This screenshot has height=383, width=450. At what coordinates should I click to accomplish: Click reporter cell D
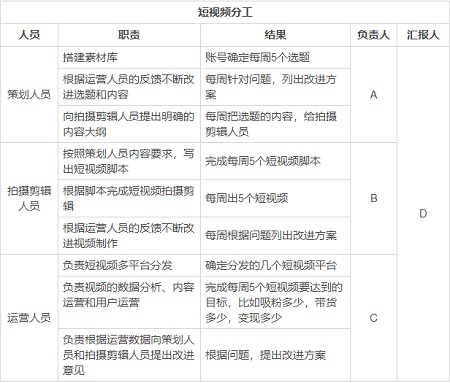pyautogui.click(x=423, y=214)
